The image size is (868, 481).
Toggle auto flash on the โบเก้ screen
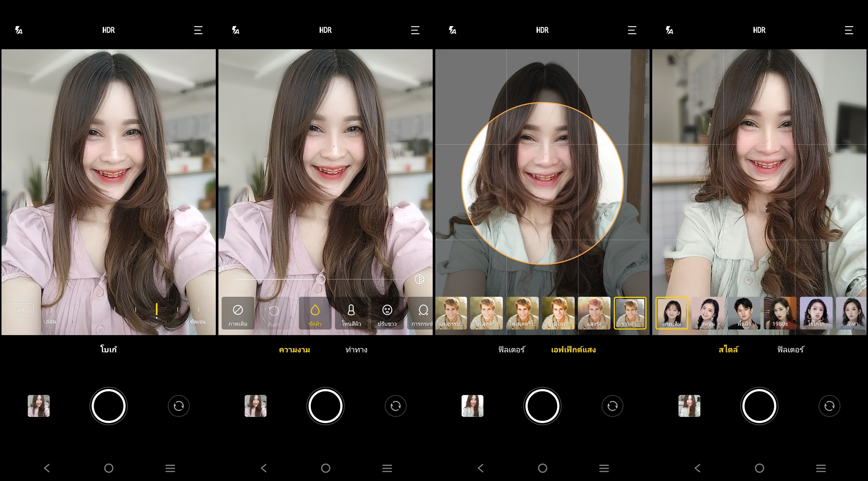tap(19, 30)
